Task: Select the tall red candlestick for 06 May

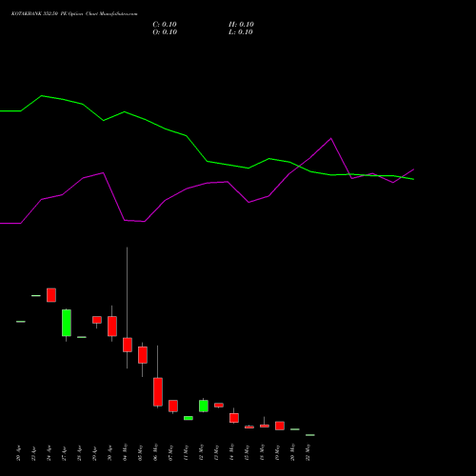Action: [158, 392]
